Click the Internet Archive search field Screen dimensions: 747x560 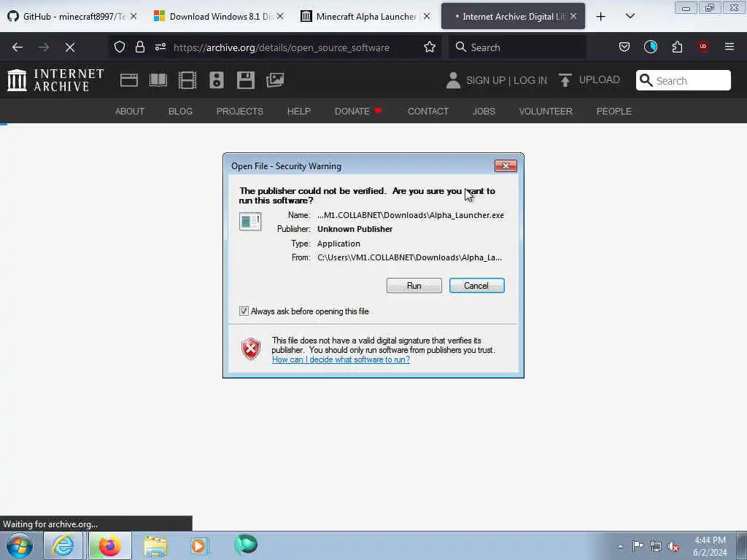pos(683,80)
